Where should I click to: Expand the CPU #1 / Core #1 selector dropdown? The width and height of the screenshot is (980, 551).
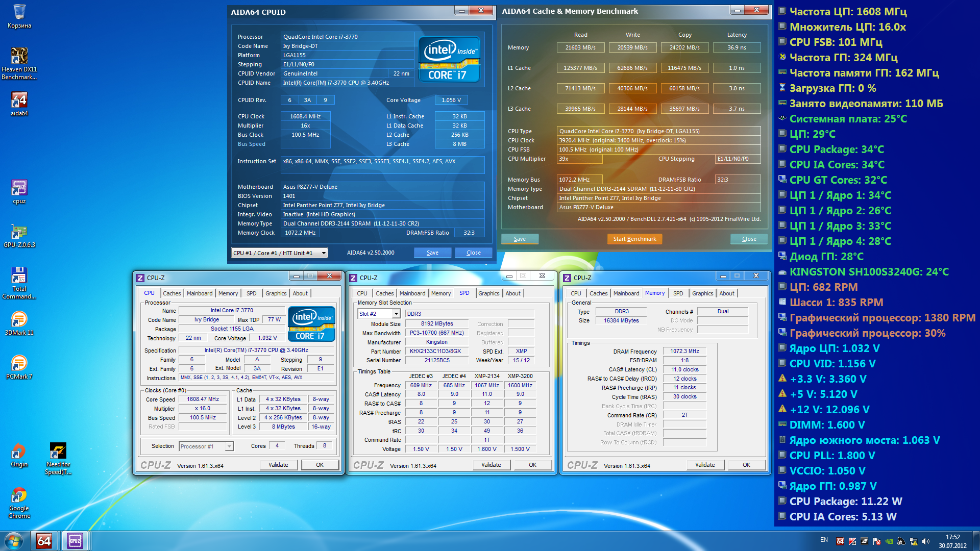pos(323,253)
